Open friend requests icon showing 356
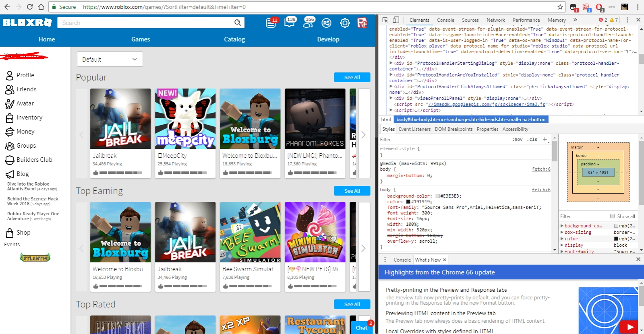 [x=308, y=23]
